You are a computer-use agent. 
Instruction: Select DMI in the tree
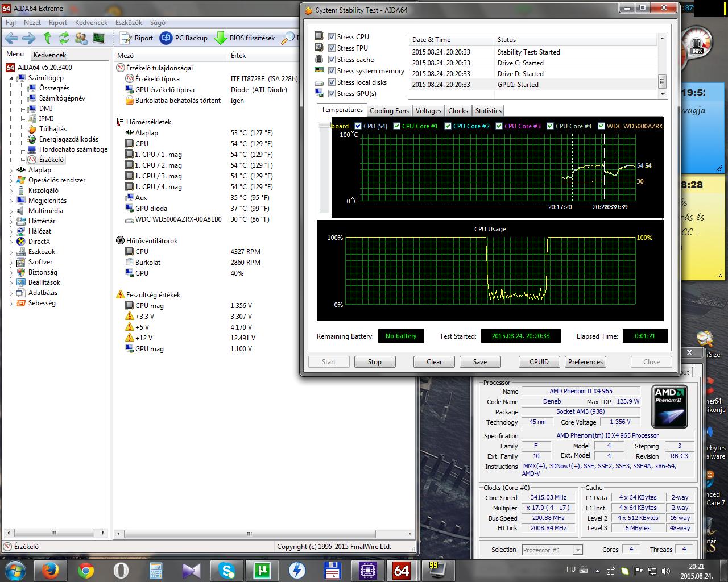coord(40,109)
